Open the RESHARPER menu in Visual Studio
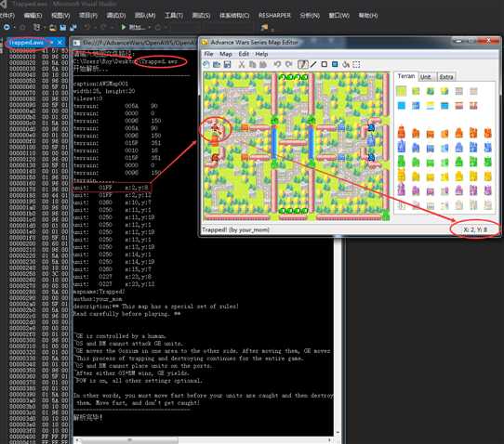Image resolution: width=504 pixels, height=444 pixels. pyautogui.click(x=274, y=16)
